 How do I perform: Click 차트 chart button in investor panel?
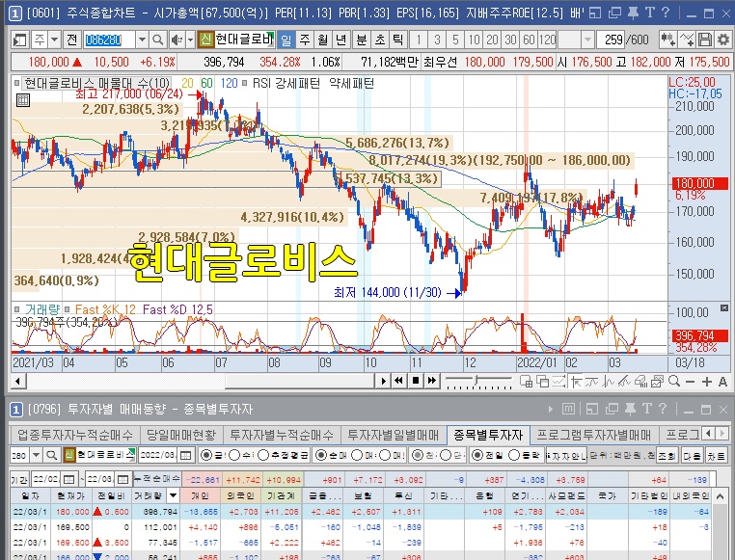click(x=716, y=455)
